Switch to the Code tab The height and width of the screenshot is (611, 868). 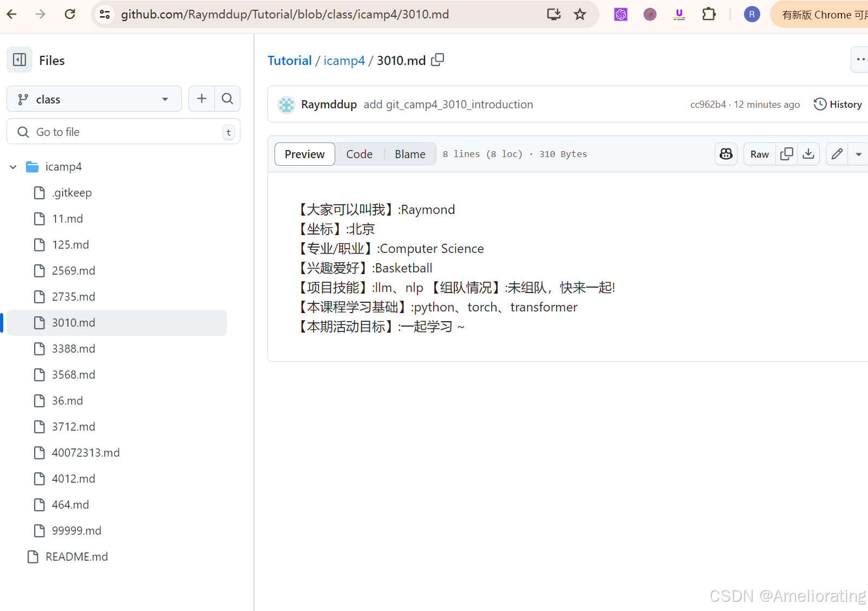(x=359, y=154)
